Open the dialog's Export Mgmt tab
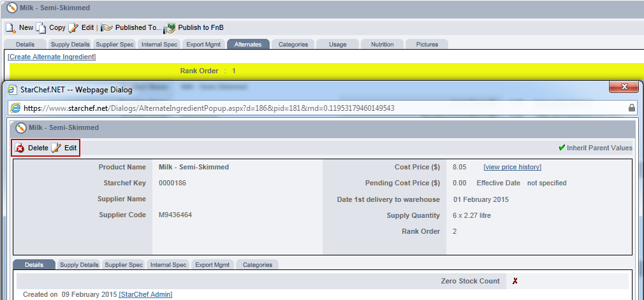This screenshot has height=300, width=644. tap(212, 265)
